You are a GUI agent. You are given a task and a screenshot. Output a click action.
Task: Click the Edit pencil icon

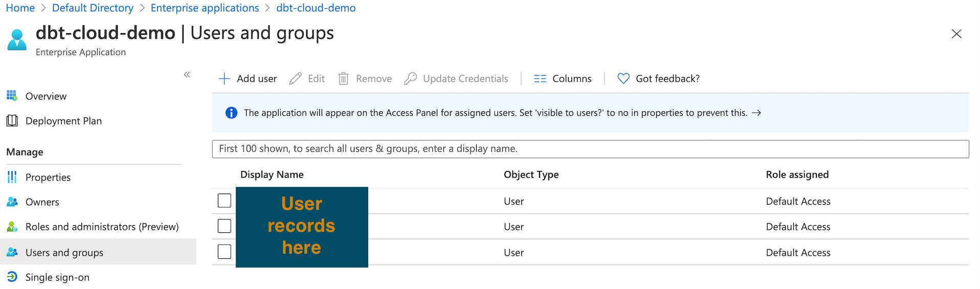coord(295,79)
